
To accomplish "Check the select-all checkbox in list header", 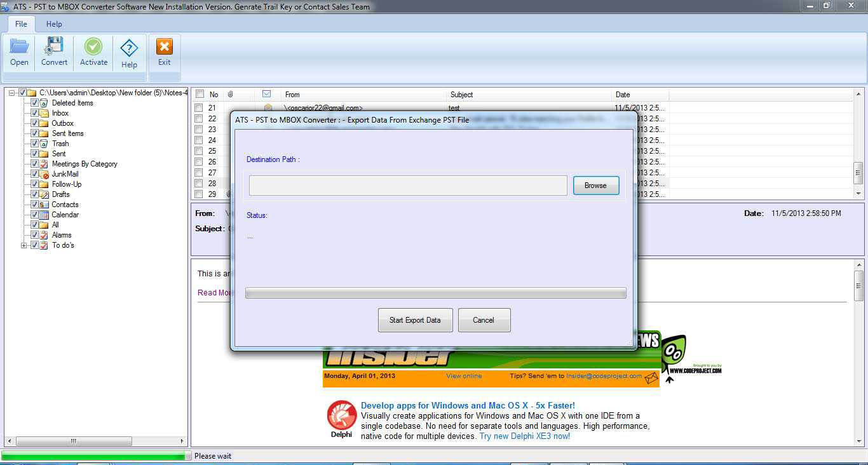I will pyautogui.click(x=200, y=94).
